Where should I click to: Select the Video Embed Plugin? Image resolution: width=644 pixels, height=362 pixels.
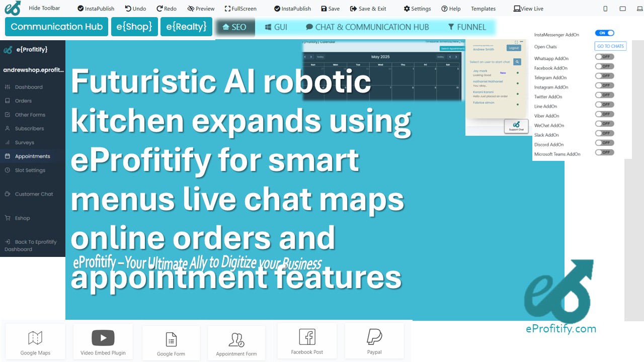(x=103, y=341)
